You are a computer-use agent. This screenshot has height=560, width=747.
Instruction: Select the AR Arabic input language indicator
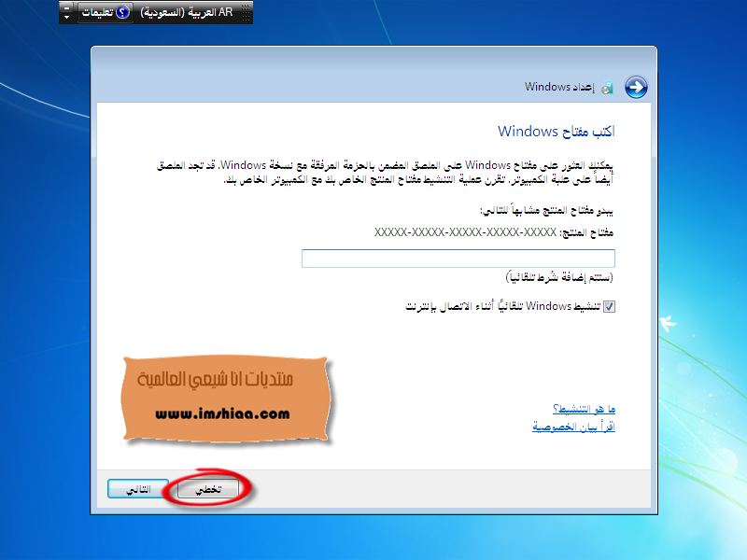(186, 12)
